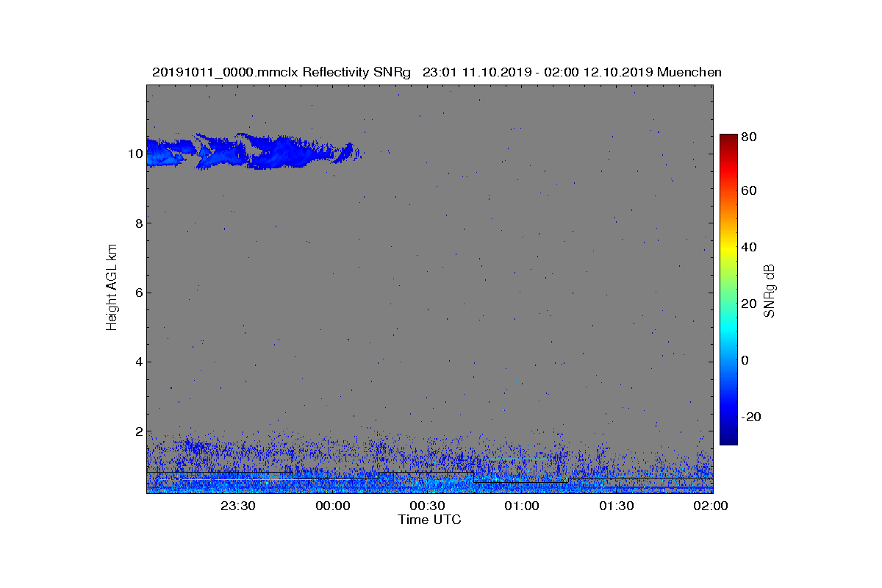Click the 'SNRg dB' colorbar label
The width and height of the screenshot is (882, 588).
point(770,292)
